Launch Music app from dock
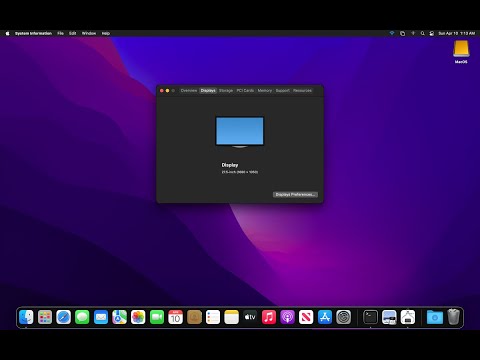This screenshot has height=360, width=480. coord(269,317)
